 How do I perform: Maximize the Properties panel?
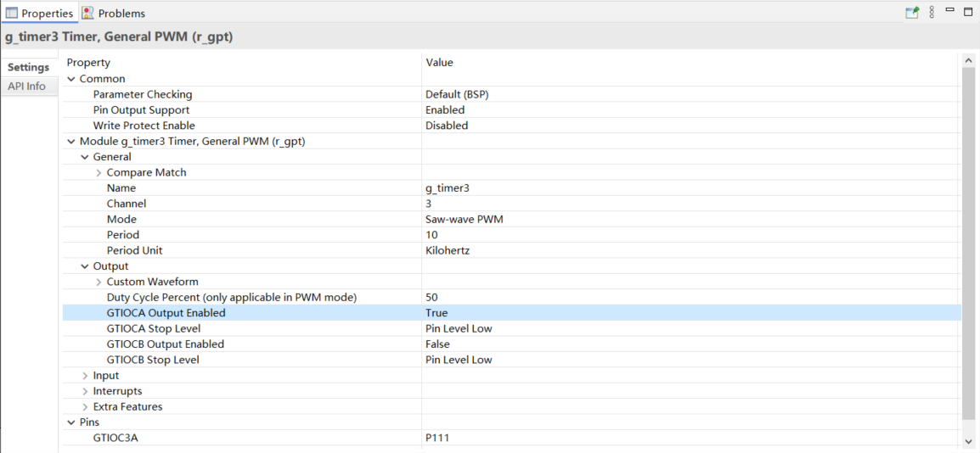(968, 12)
